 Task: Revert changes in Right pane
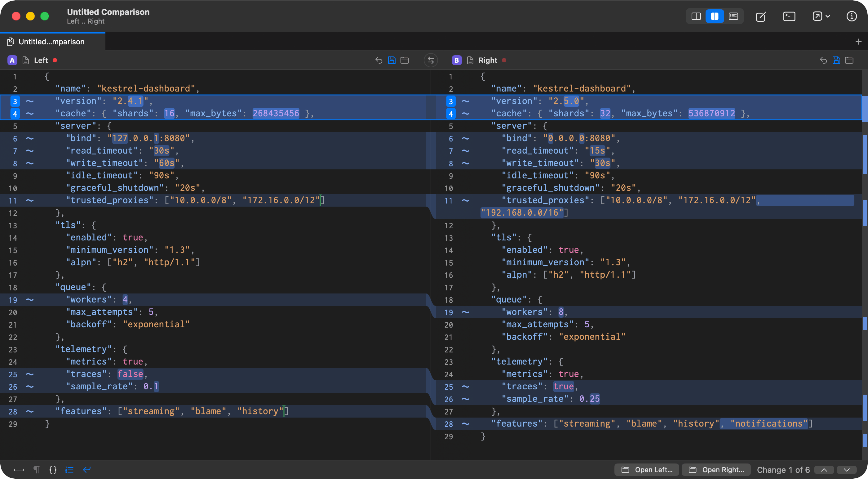tap(823, 60)
